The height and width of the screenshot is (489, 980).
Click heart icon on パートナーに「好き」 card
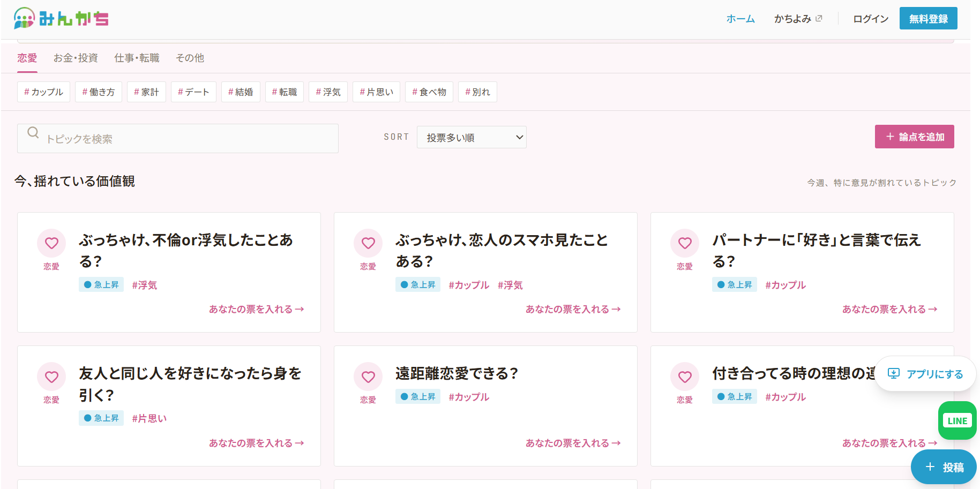685,243
